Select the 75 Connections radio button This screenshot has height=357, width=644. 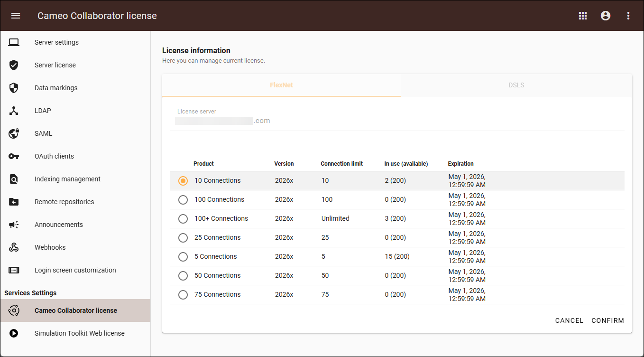click(x=183, y=295)
